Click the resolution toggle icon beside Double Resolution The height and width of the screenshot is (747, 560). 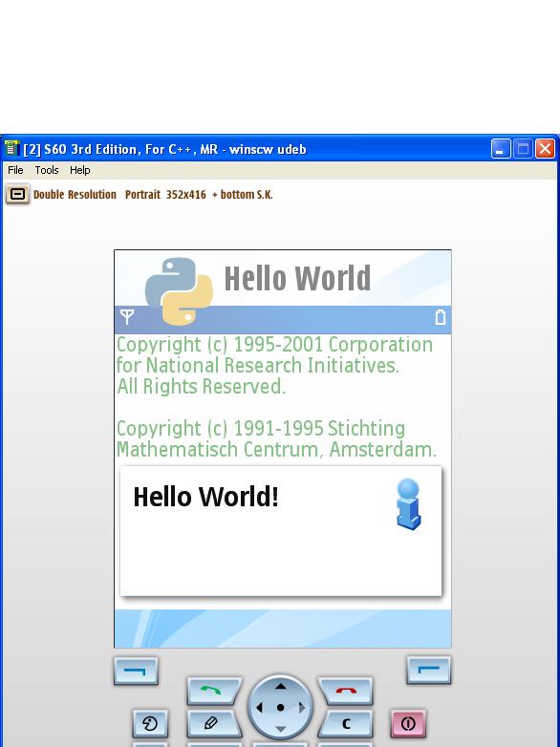click(17, 194)
